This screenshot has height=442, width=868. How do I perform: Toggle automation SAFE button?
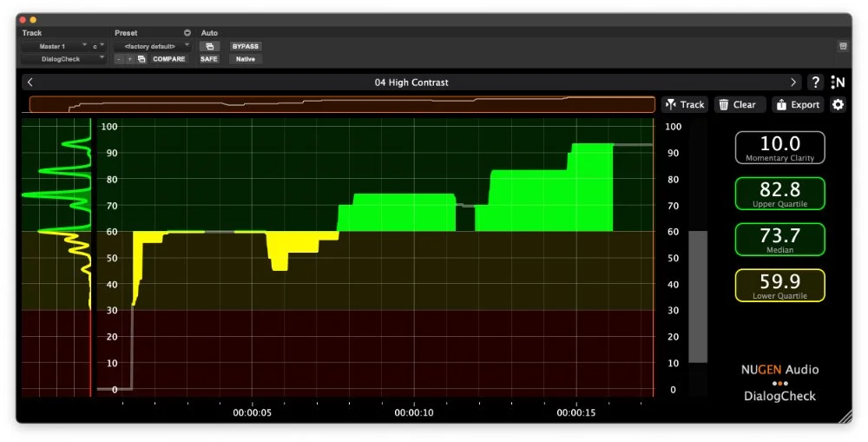coord(209,59)
